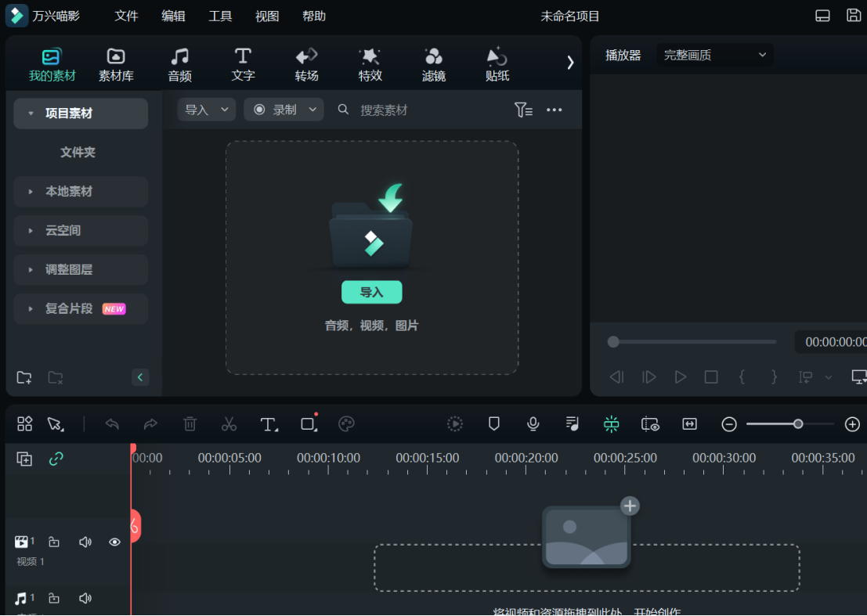Viewport: 867px width, 616px height.
Task: Click the scissors split tool in timeline toolbar
Action: (229, 424)
